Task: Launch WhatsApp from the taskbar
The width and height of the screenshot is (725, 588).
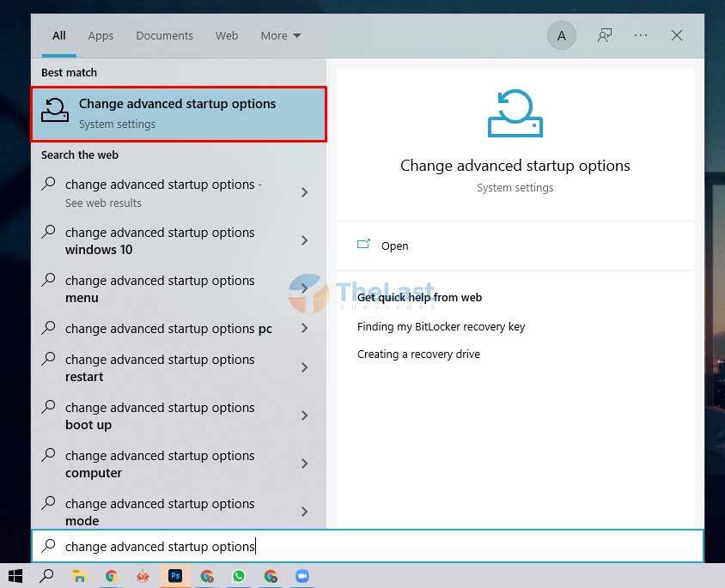Action: point(239,576)
